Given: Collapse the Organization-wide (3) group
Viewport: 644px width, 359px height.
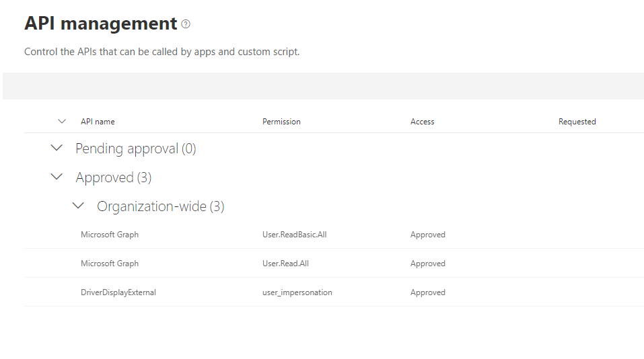Looking at the screenshot, I should [x=78, y=206].
